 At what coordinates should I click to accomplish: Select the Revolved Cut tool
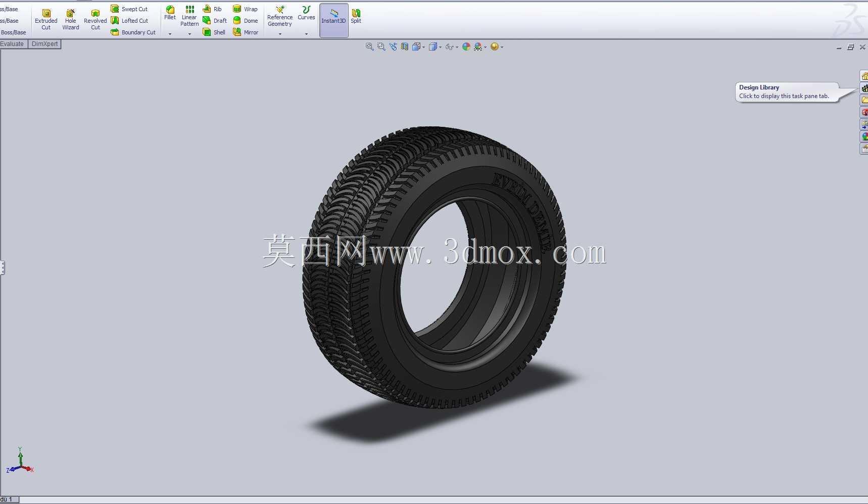[x=95, y=20]
